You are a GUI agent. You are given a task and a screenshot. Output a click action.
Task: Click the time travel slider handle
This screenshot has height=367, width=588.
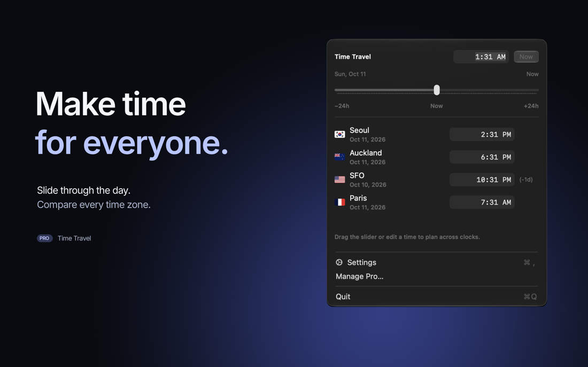click(x=437, y=90)
